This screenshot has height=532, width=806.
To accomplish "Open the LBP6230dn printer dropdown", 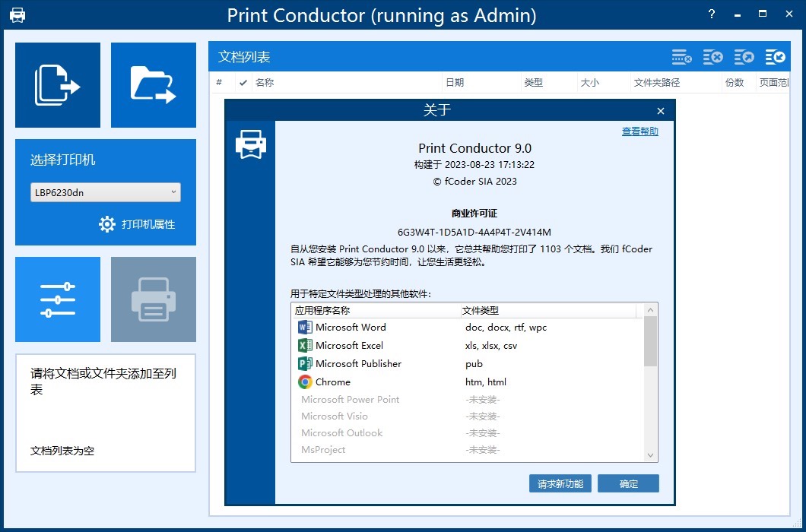I will coord(106,192).
